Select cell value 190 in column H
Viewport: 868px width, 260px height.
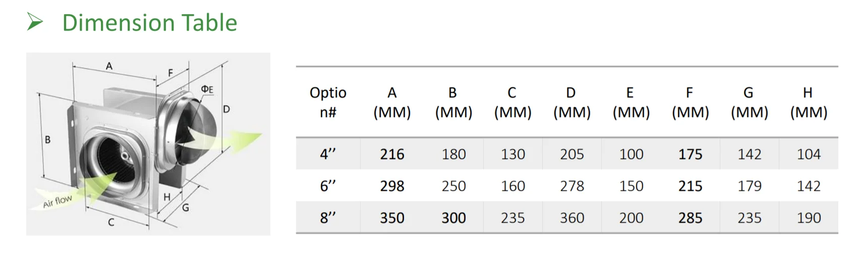(808, 218)
